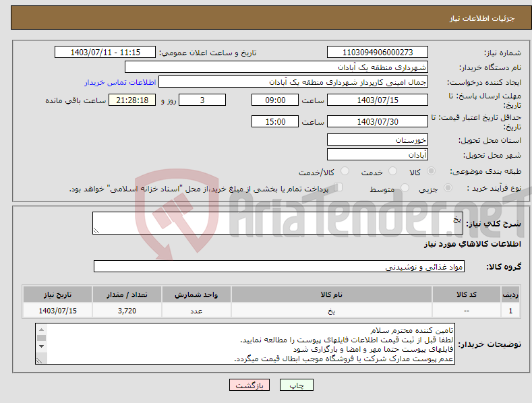This screenshot has width=532, height=403.
Task: Click the remaining time field 21:28:18
Action: (132, 100)
